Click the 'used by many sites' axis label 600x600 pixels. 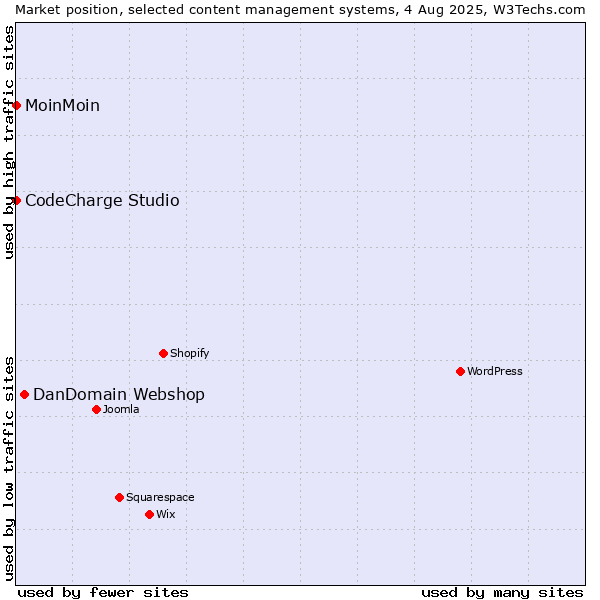tap(502, 593)
